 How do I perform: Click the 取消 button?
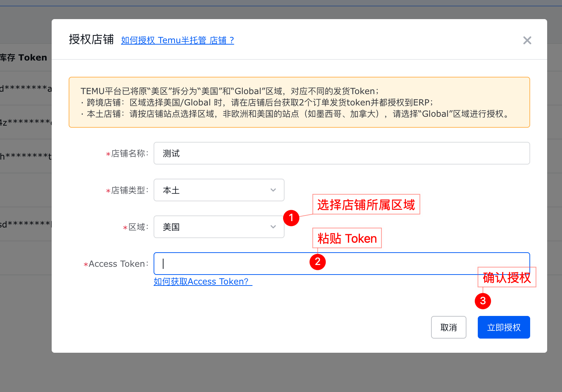448,327
